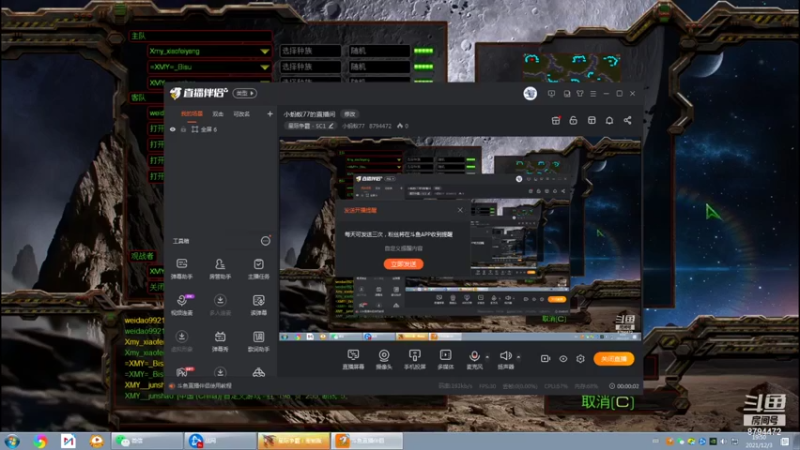Edit the 星际争霸·SC1 category pencil
The height and width of the screenshot is (450, 800).
(331, 126)
